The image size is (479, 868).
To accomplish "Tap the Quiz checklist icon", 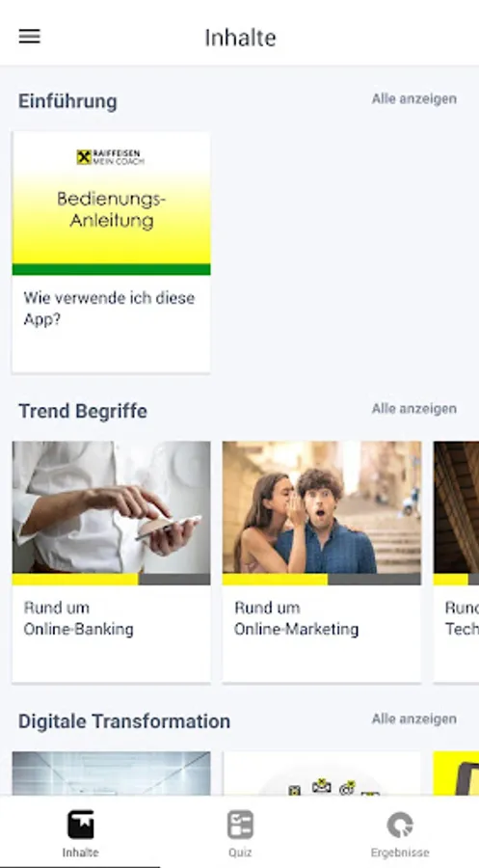I will 240,825.
